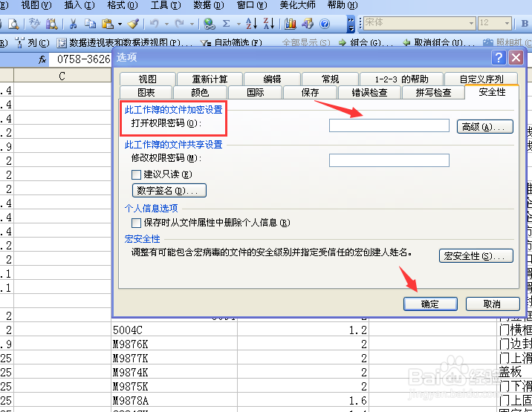The width and height of the screenshot is (532, 412).
Task: Open Excel Help question mark icon
Action: pos(325,24)
